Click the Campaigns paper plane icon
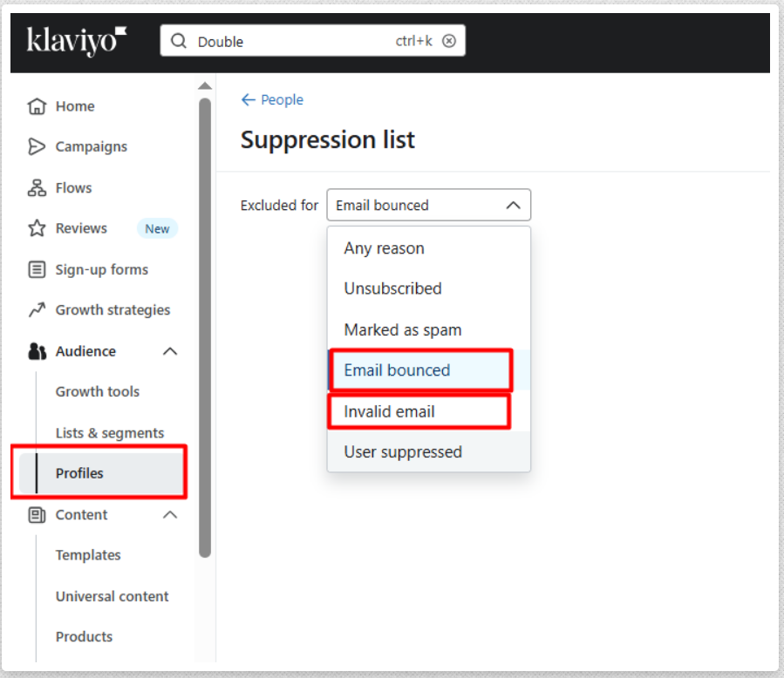The image size is (784, 678). click(37, 146)
